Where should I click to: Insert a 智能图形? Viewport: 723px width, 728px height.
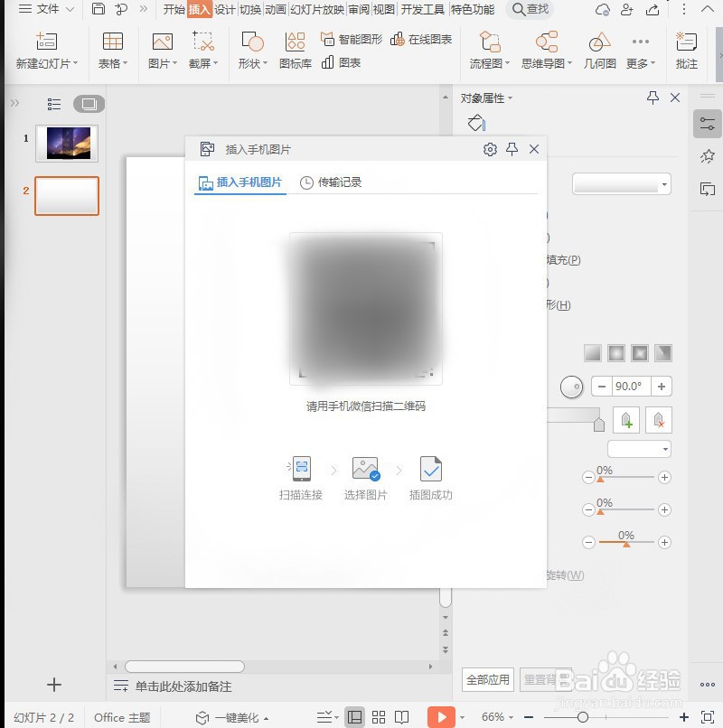(x=352, y=40)
